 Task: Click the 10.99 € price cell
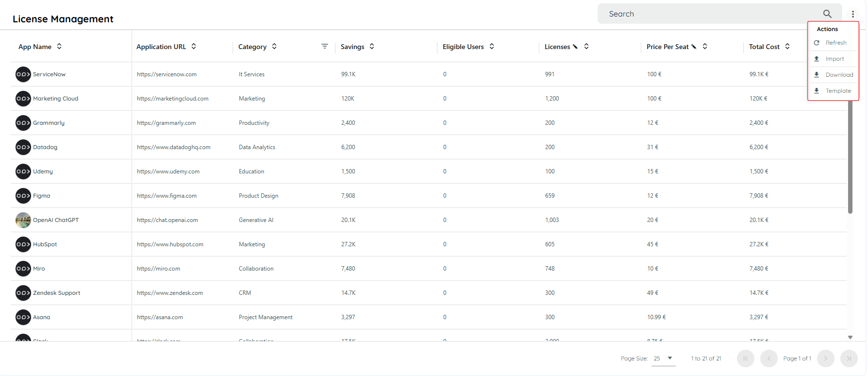coord(656,317)
